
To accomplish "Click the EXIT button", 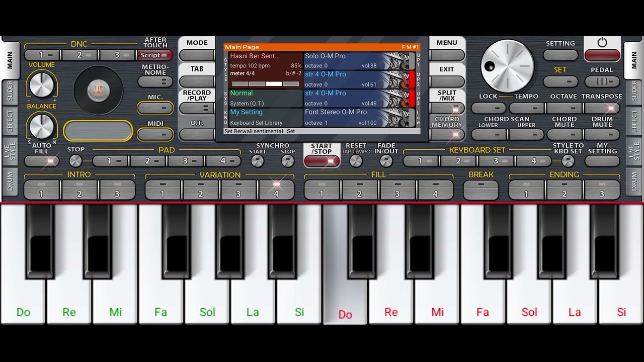I will [447, 81].
